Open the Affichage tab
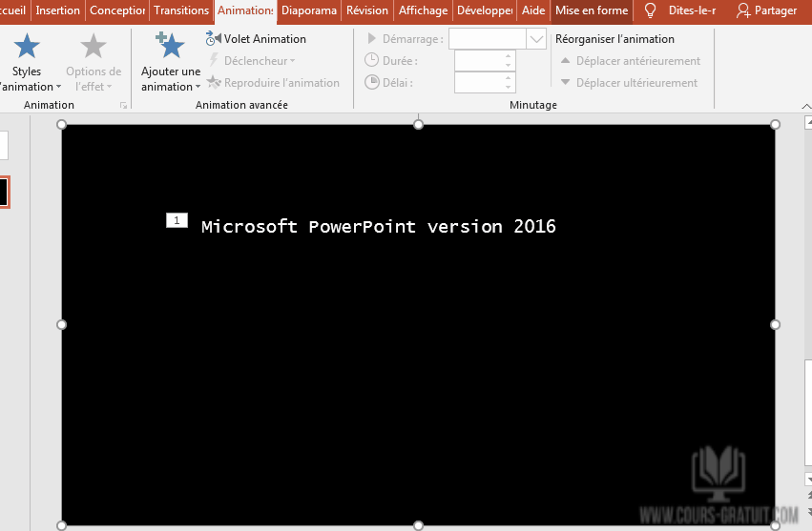 pos(423,10)
